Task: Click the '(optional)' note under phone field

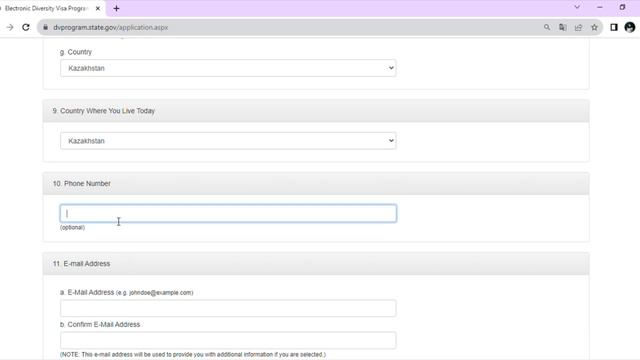Action: click(72, 227)
